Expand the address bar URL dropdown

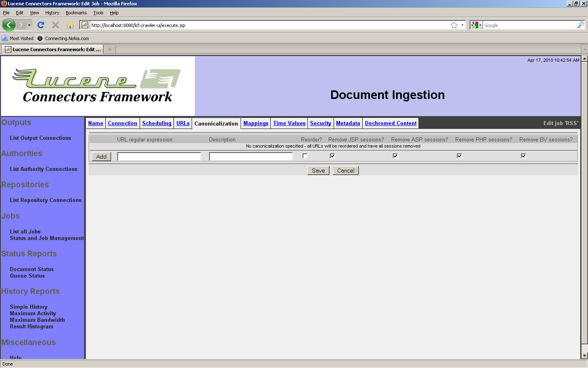(462, 25)
